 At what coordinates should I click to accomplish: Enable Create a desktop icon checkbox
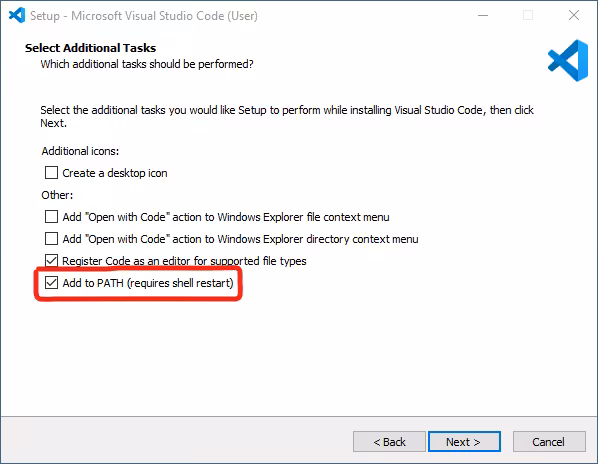(51, 173)
